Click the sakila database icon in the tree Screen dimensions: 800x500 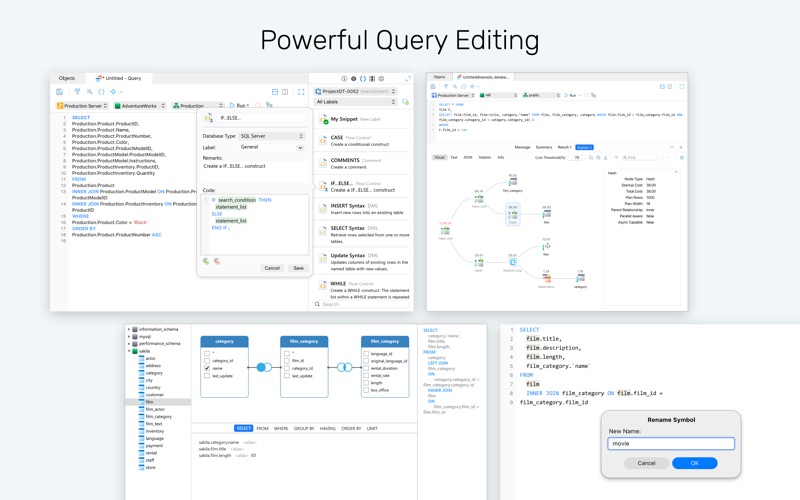(x=135, y=351)
